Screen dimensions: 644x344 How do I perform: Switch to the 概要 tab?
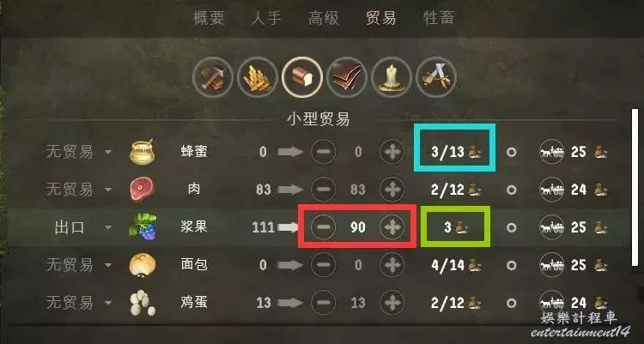[x=209, y=18]
